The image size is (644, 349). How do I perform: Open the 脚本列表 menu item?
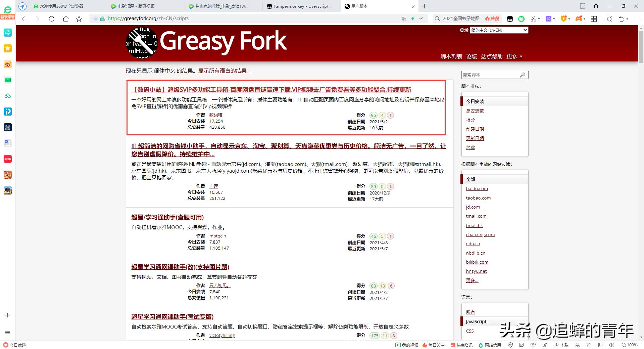pos(451,56)
